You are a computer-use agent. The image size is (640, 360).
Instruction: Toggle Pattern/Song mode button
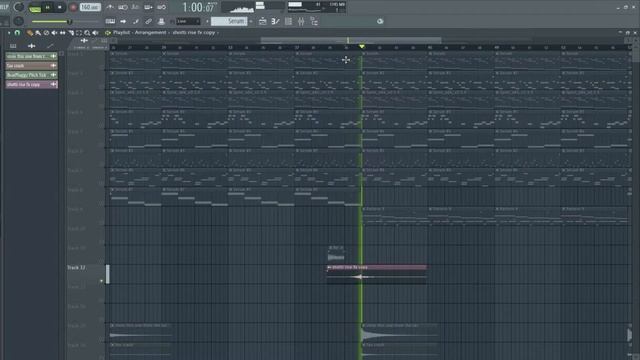click(x=35, y=8)
